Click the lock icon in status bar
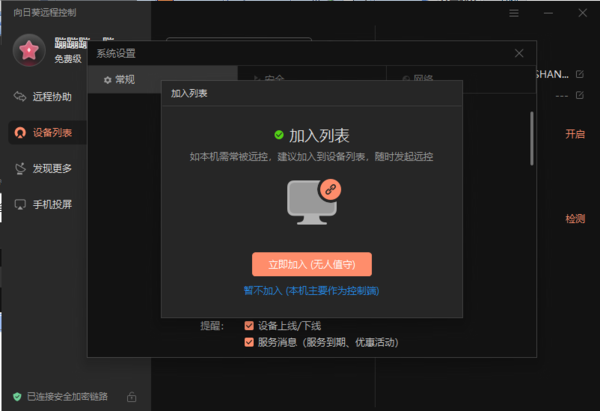Screen dimensions: 600x411 click(133, 397)
